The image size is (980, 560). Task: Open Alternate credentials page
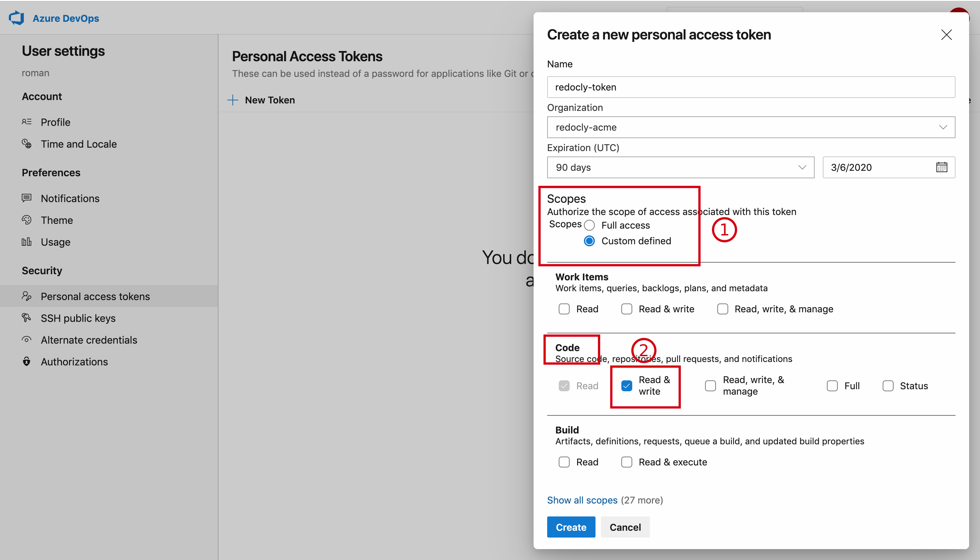pyautogui.click(x=89, y=340)
